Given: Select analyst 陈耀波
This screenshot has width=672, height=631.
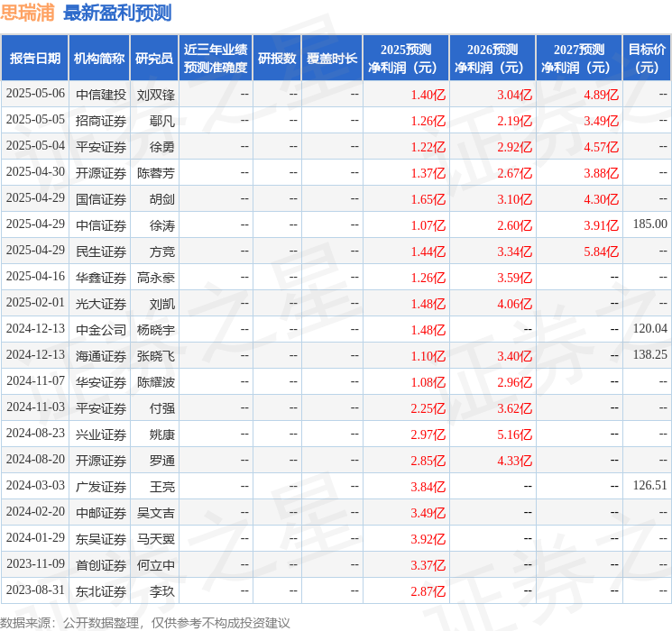Looking at the screenshot, I should 155,382.
